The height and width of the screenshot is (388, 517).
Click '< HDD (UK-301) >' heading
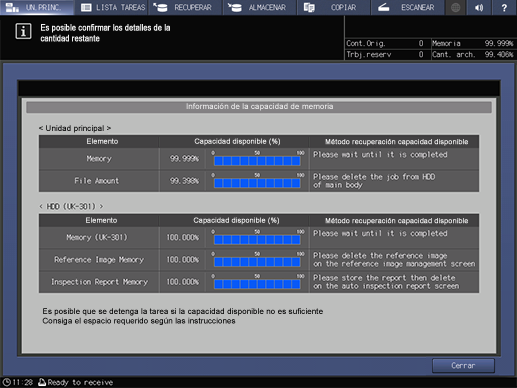71,207
